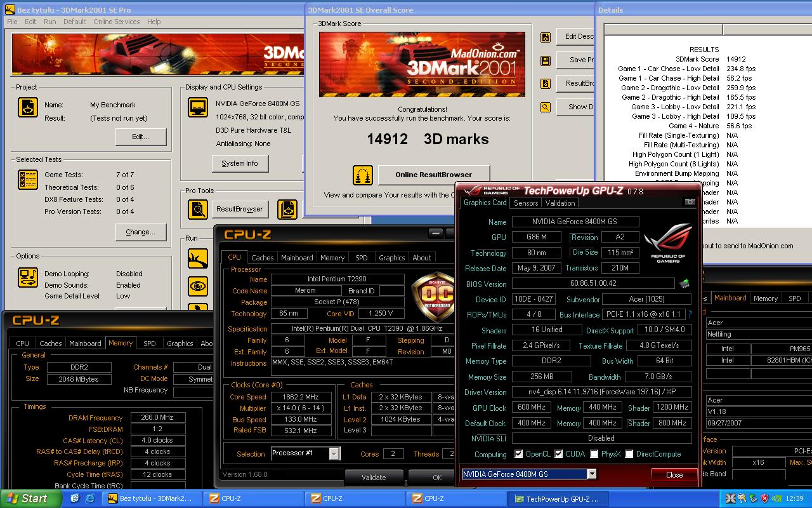Enable the DirectCompute checkbox in GPU-Z
This screenshot has height=508, width=812.
[x=629, y=454]
